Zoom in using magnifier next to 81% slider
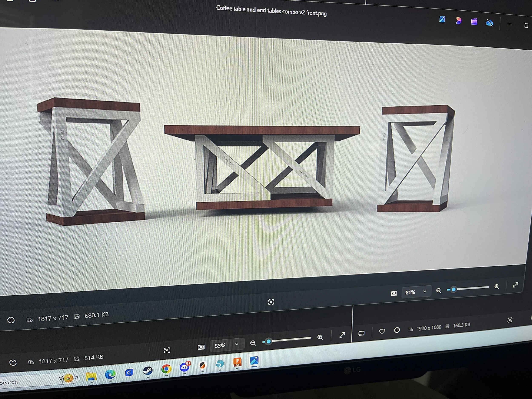Screen dimensions: 532x399 [x=497, y=286]
